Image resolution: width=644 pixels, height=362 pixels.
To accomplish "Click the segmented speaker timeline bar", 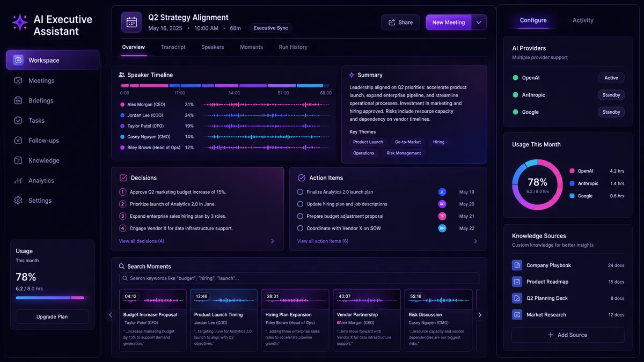I will (x=225, y=86).
